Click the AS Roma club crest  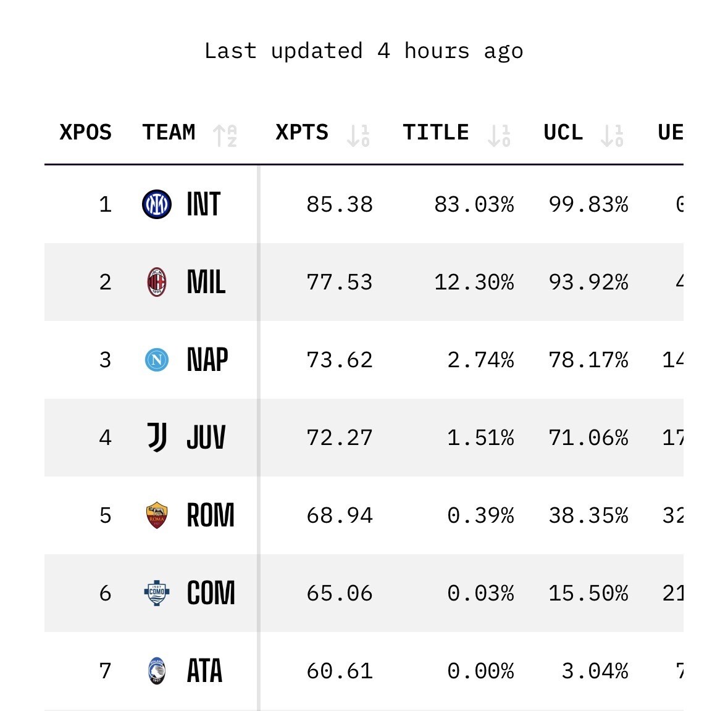(x=157, y=515)
